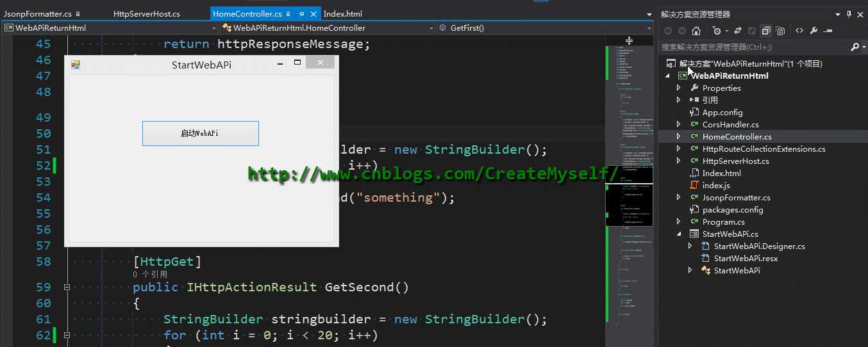The width and height of the screenshot is (868, 347).
Task: Toggle Show All Files in Solution Explorer
Action: coord(780,31)
